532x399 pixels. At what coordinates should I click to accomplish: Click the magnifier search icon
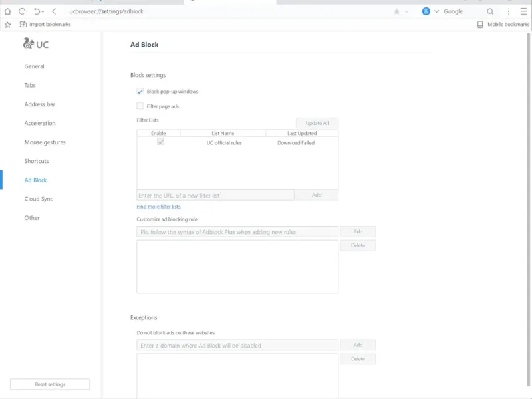(490, 11)
